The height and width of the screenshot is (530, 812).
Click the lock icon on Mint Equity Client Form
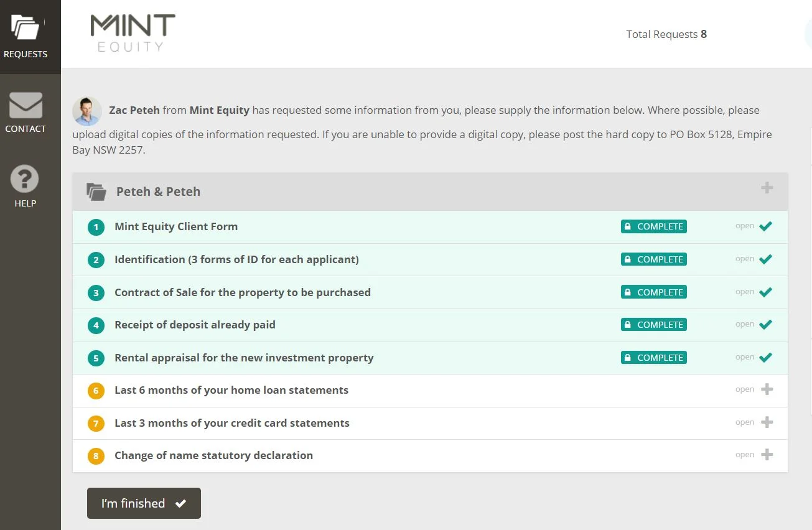[x=627, y=226]
